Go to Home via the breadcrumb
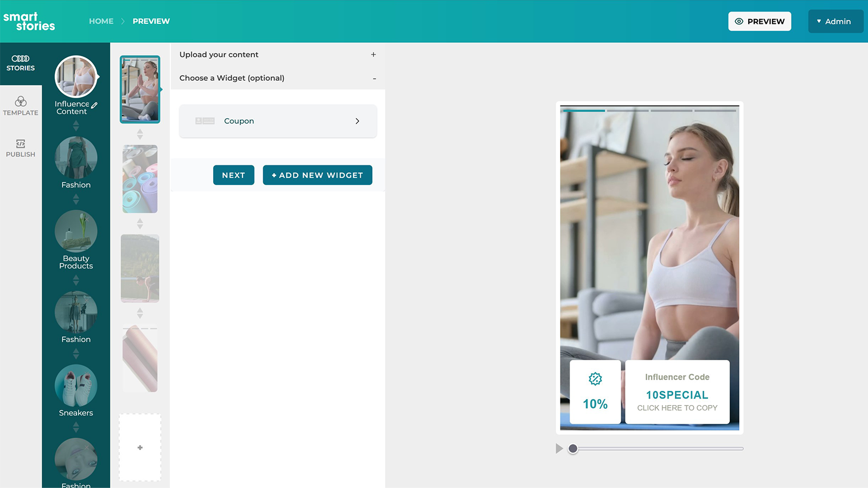 [101, 21]
